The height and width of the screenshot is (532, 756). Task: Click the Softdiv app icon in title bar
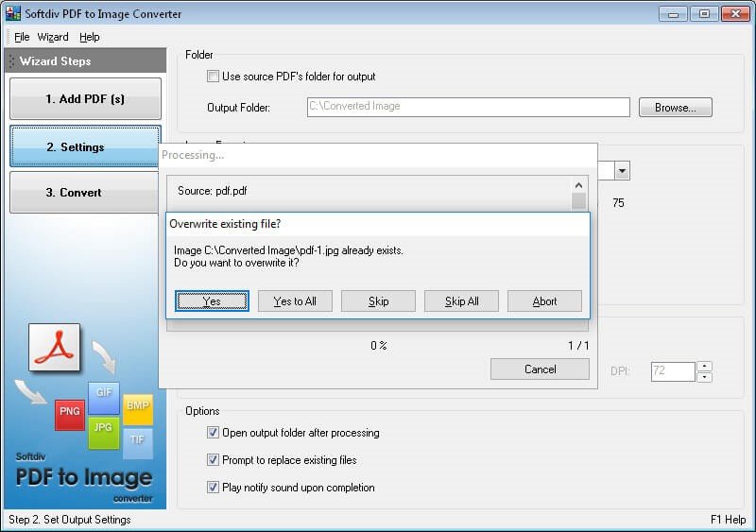[x=13, y=13]
